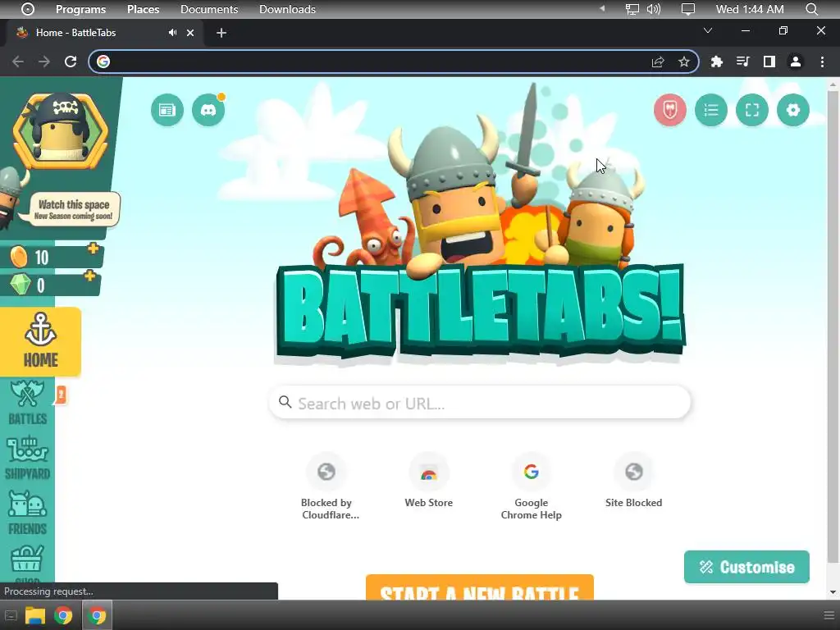Viewport: 840px width, 630px height.
Task: Open the top panel search icon
Action: click(x=811, y=9)
